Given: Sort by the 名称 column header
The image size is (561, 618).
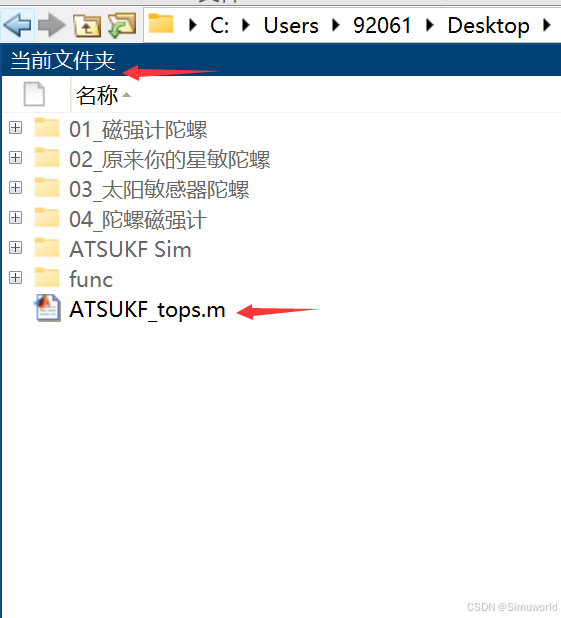Looking at the screenshot, I should point(97,95).
